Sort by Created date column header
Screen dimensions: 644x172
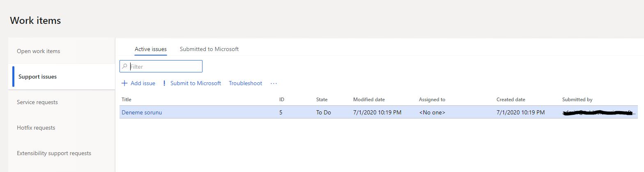pos(511,100)
